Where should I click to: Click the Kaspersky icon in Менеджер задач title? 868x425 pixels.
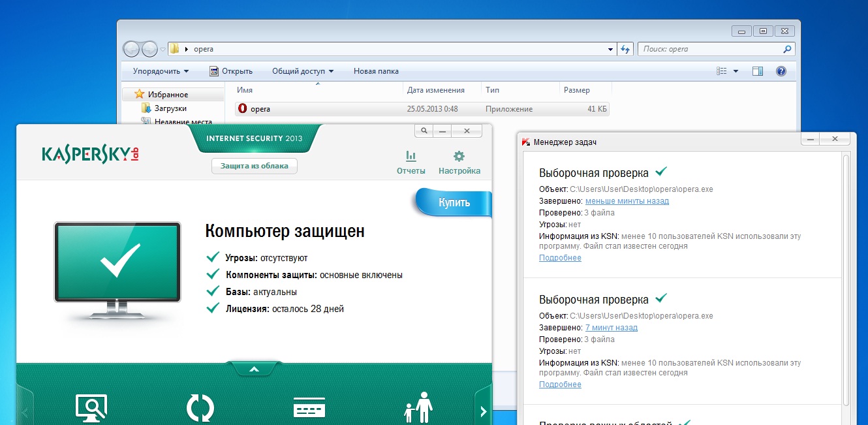click(526, 142)
